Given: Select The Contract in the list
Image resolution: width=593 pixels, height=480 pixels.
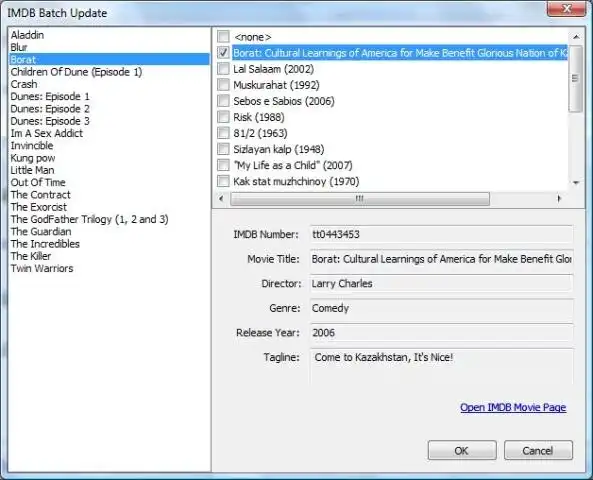Looking at the screenshot, I should [x=40, y=195].
